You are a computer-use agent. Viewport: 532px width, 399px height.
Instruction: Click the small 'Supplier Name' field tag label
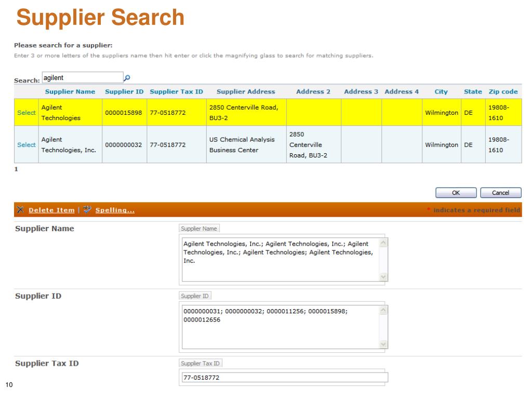coord(199,229)
